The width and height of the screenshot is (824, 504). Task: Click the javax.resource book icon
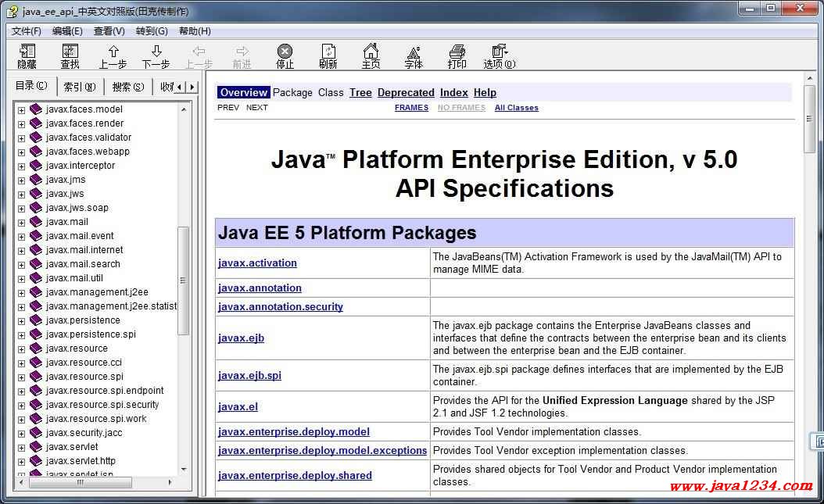tap(36, 348)
